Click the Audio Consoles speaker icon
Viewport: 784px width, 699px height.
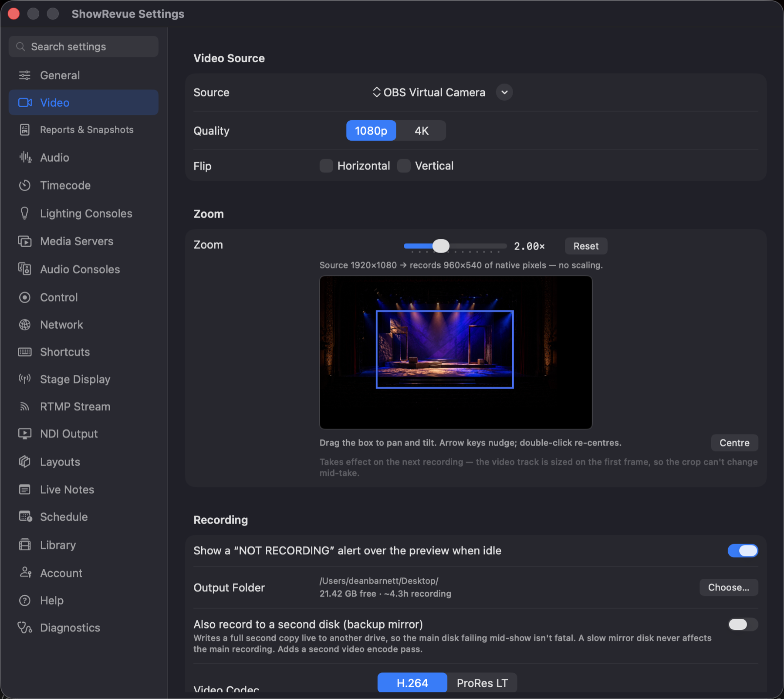[25, 269]
